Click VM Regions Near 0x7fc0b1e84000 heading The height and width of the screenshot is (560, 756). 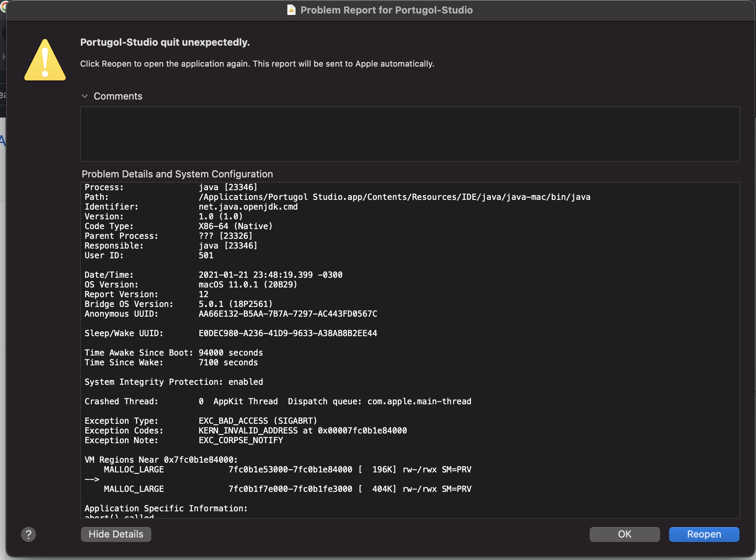[x=161, y=460]
